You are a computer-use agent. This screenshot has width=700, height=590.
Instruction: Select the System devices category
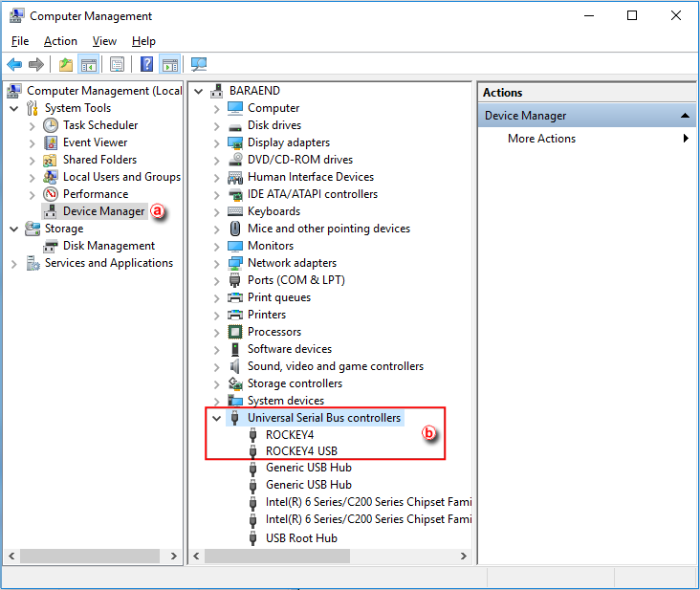286,401
